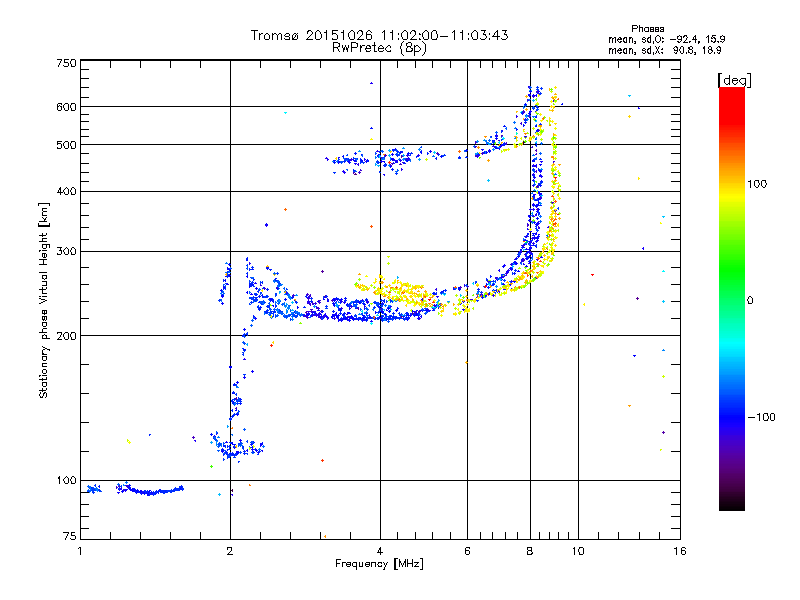
Task: Click the 'mean, sd,X: 90.8, 18.9' text
Action: [x=664, y=51]
